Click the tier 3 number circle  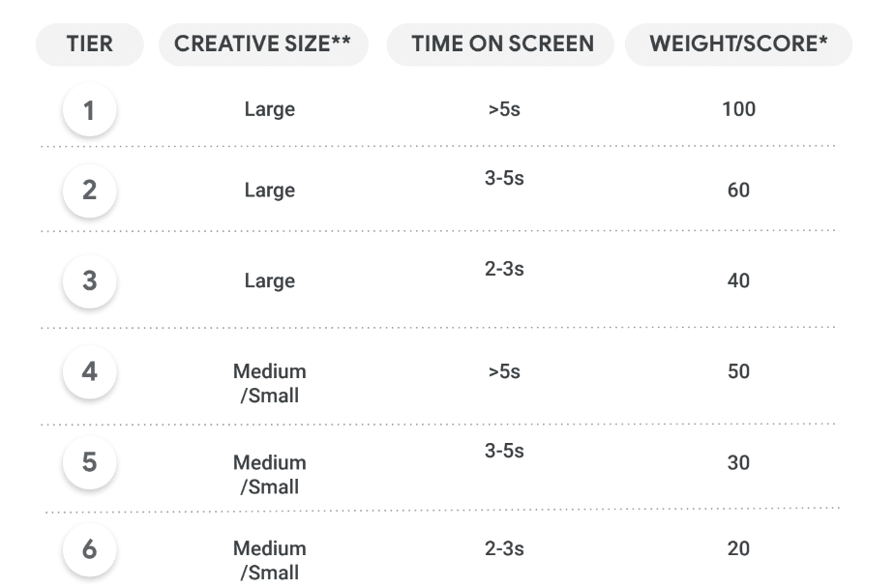89,280
